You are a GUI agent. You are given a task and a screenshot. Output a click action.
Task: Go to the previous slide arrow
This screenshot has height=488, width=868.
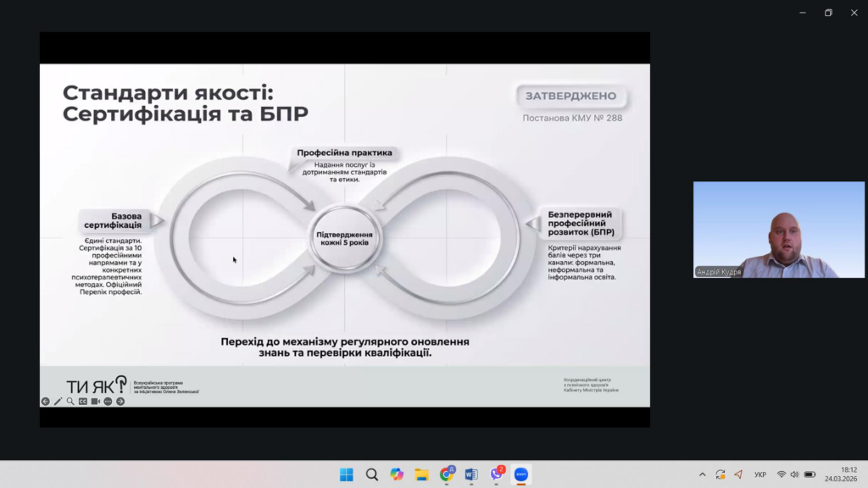[46, 402]
